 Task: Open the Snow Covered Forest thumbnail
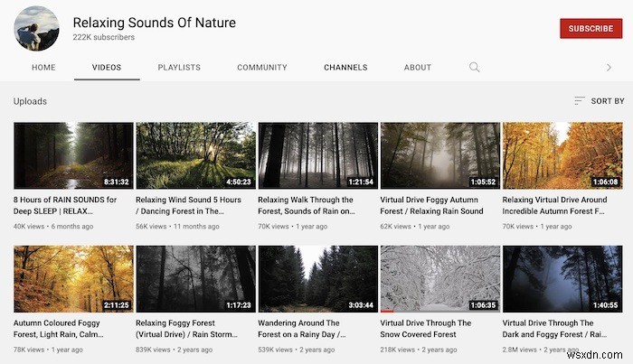[439, 277]
